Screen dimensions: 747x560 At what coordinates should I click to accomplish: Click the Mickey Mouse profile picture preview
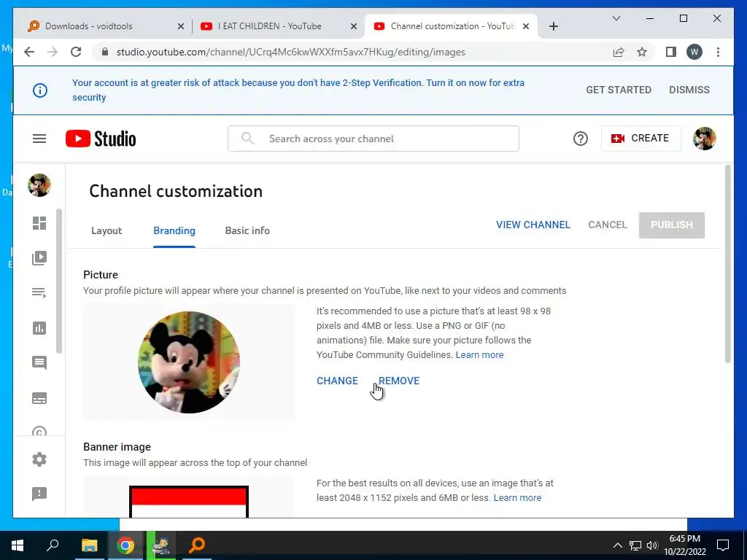point(189,362)
